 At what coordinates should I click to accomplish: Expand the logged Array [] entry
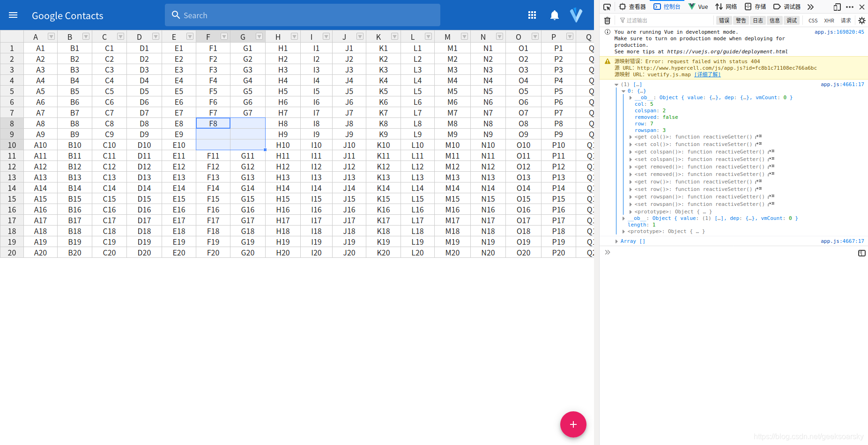coord(616,241)
